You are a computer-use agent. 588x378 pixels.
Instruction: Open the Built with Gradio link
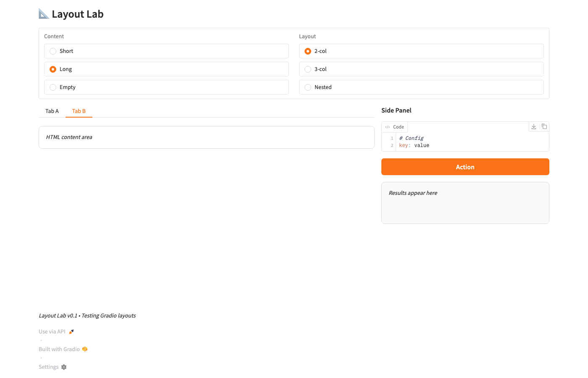(59, 349)
